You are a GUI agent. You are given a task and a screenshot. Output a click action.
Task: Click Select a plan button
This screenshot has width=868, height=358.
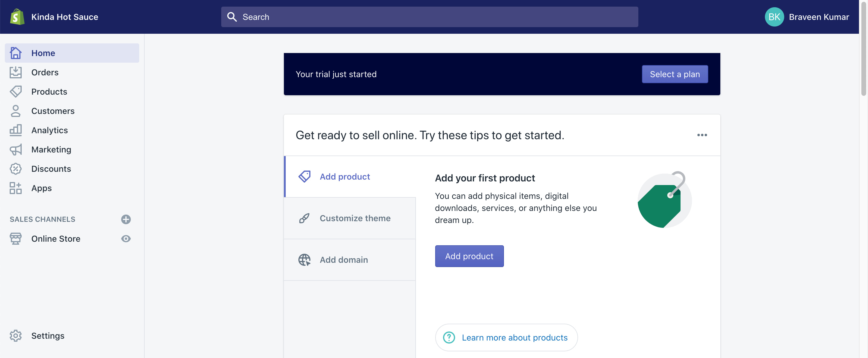coord(675,74)
